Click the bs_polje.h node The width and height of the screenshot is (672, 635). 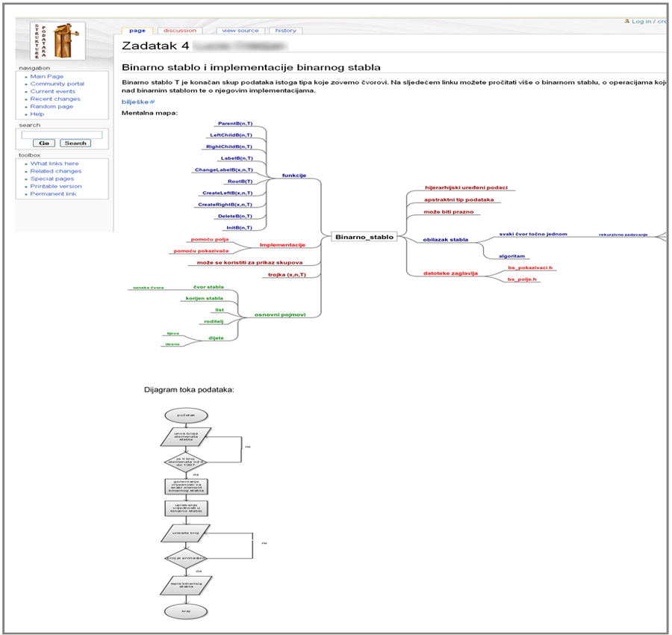[x=522, y=279]
